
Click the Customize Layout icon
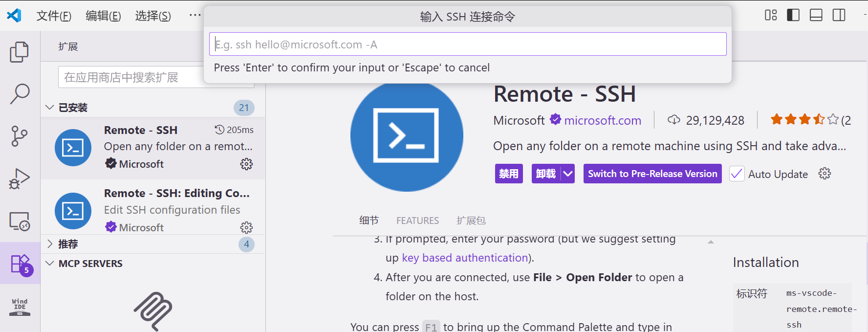(x=771, y=15)
